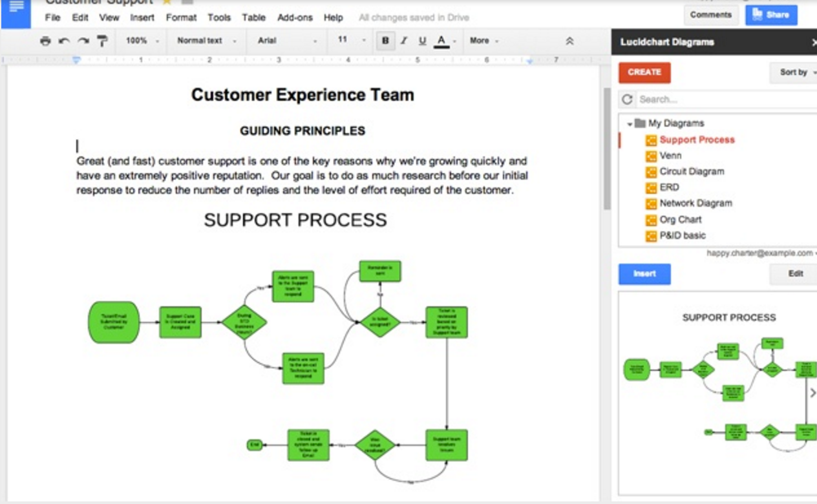Open the text color picker
817x504 pixels.
coord(441,41)
